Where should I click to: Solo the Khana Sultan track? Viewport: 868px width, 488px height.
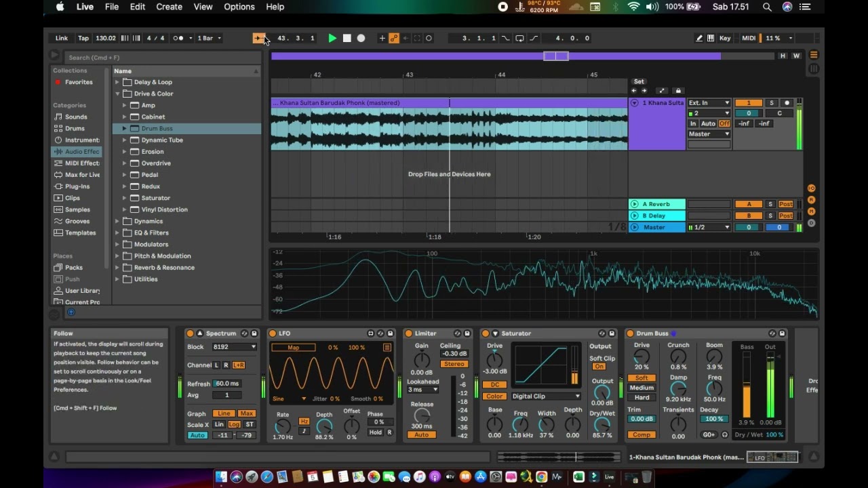click(771, 103)
